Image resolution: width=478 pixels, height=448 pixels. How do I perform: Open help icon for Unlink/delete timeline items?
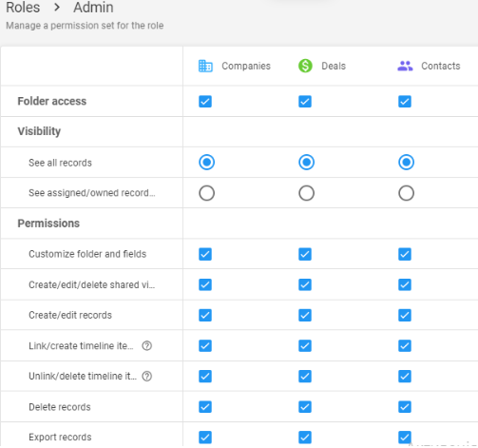coord(147,376)
